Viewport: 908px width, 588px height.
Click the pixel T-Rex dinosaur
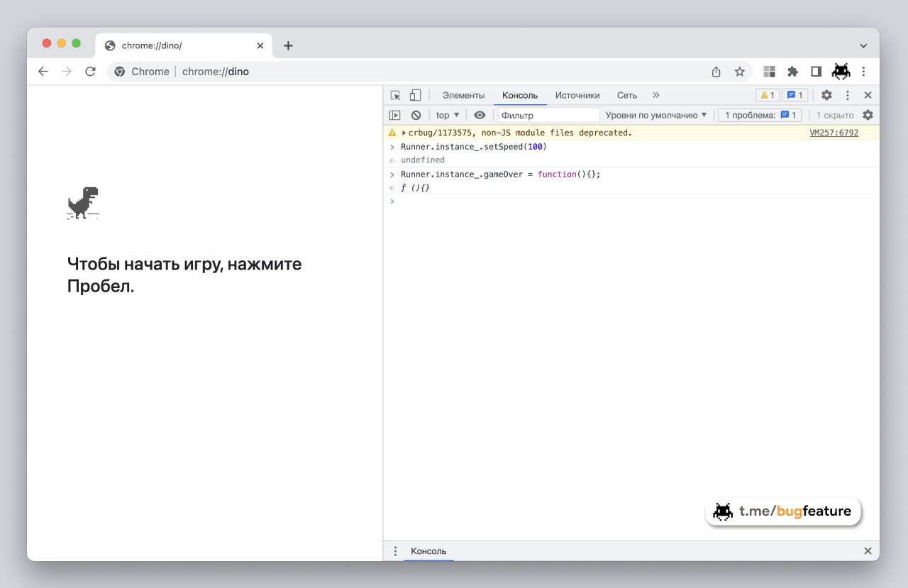pyautogui.click(x=83, y=203)
